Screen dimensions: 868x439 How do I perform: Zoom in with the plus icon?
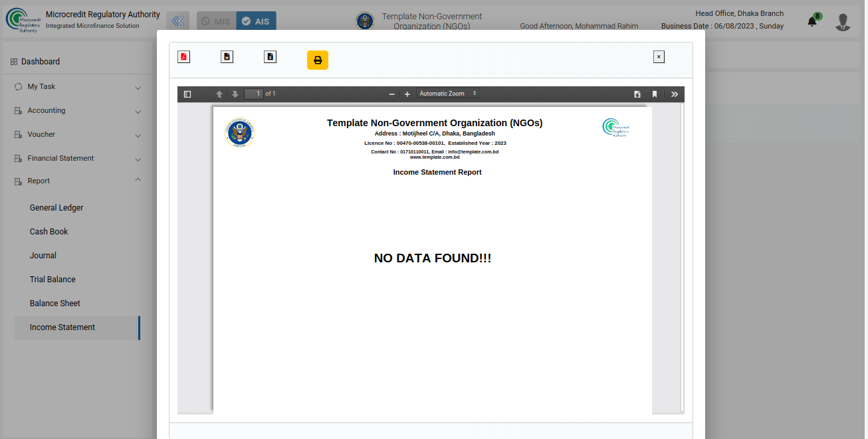[407, 94]
